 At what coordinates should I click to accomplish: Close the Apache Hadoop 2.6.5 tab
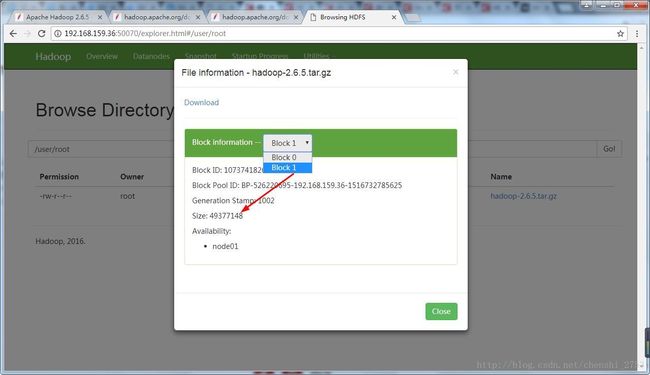100,17
